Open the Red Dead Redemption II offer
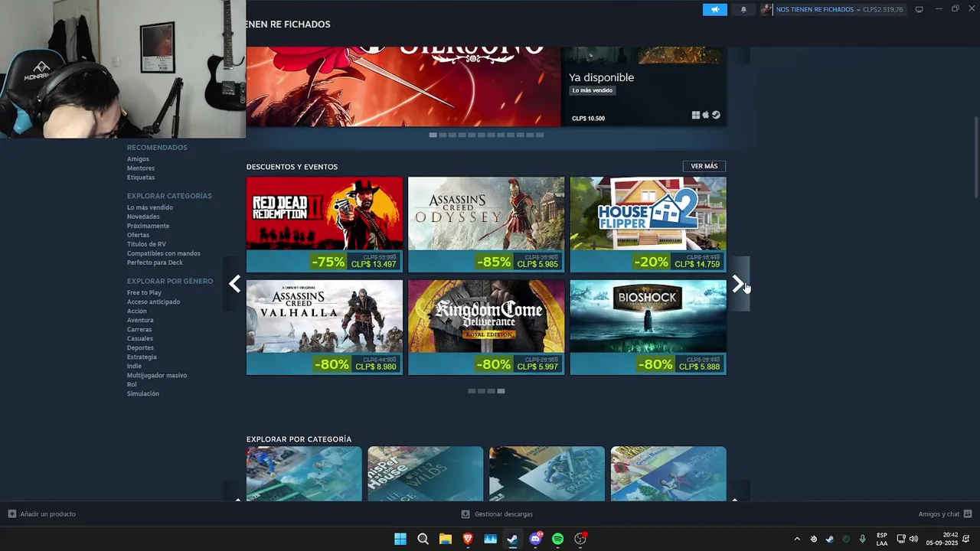 [325, 224]
